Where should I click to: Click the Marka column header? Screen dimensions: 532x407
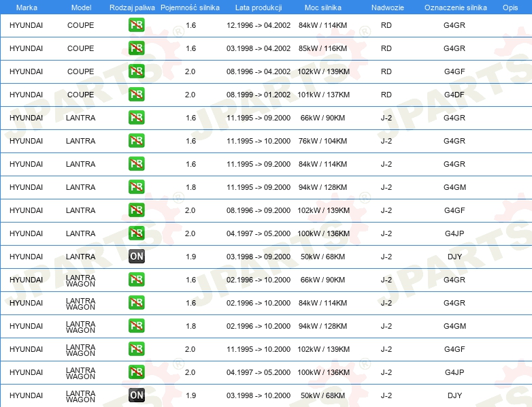27,7
